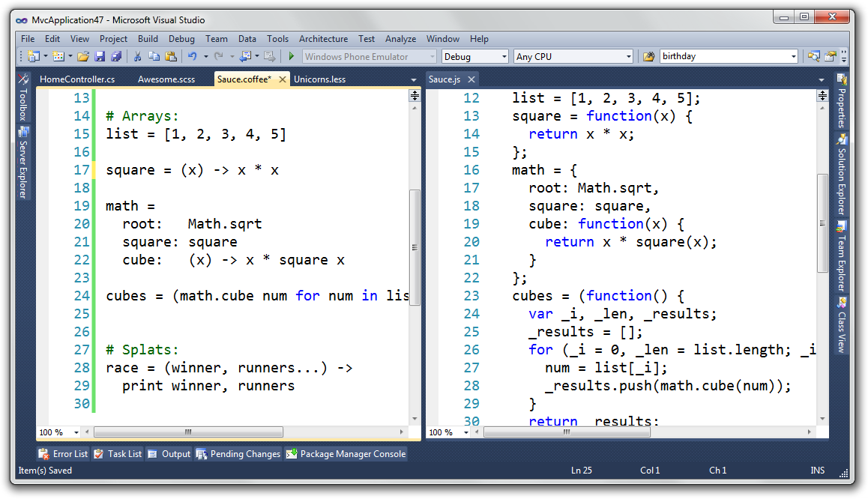Open the Debug configuration dropdown
The width and height of the screenshot is (868, 499).
coord(474,56)
